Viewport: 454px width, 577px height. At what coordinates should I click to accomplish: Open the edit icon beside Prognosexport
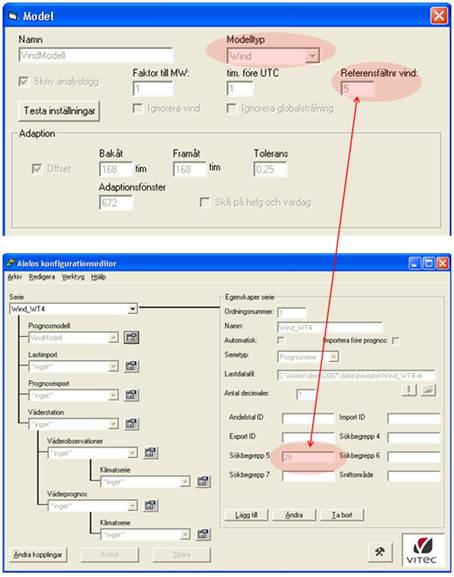click(131, 395)
